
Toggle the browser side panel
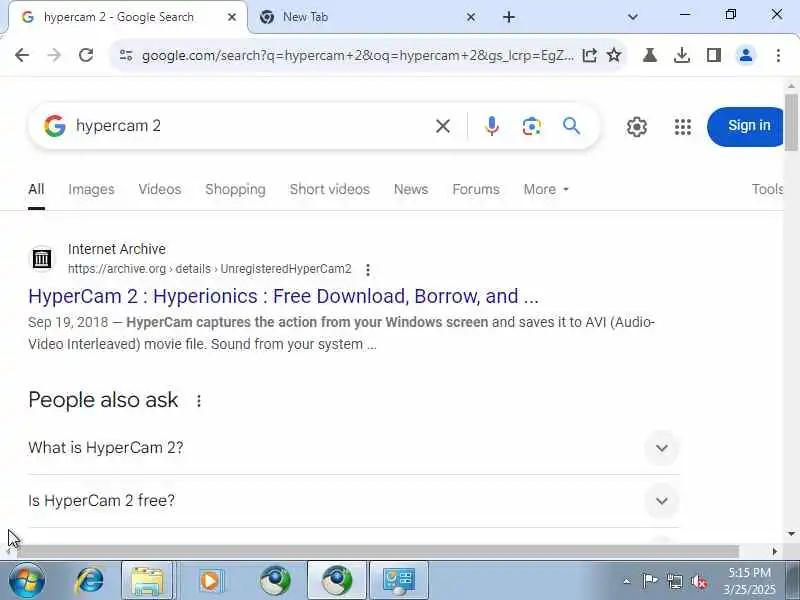click(x=714, y=55)
